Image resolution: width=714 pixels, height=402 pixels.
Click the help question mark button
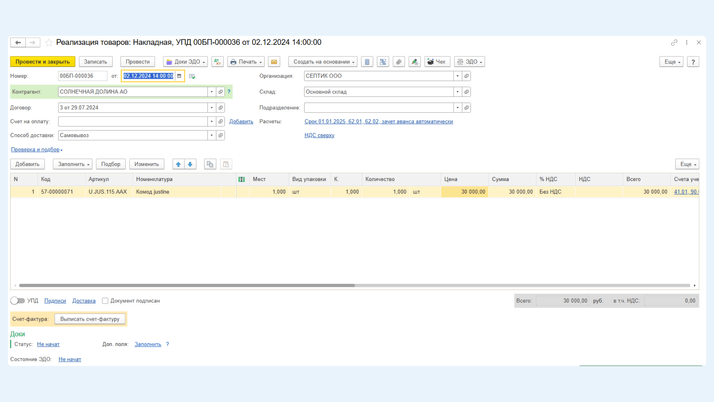pyautogui.click(x=693, y=62)
